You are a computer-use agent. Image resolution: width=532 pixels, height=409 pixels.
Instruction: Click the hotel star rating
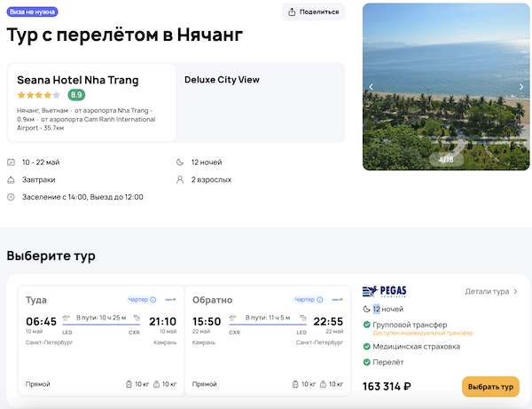38,95
